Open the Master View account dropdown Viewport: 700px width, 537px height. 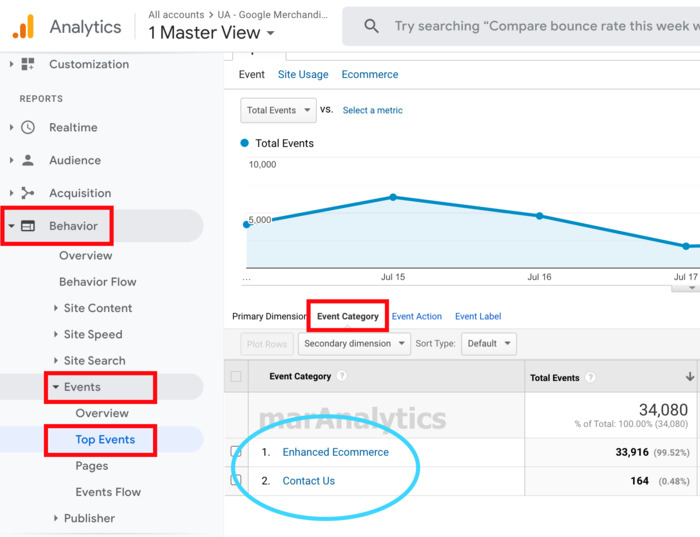pos(211,33)
